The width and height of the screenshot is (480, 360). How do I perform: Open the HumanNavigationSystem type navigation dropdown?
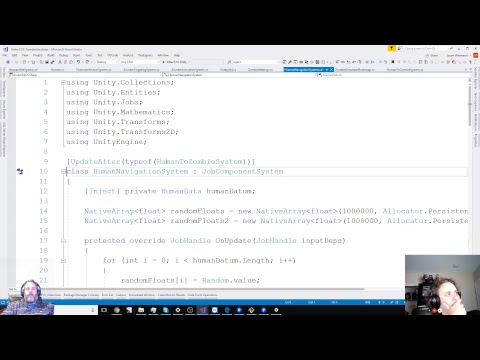click(x=240, y=75)
